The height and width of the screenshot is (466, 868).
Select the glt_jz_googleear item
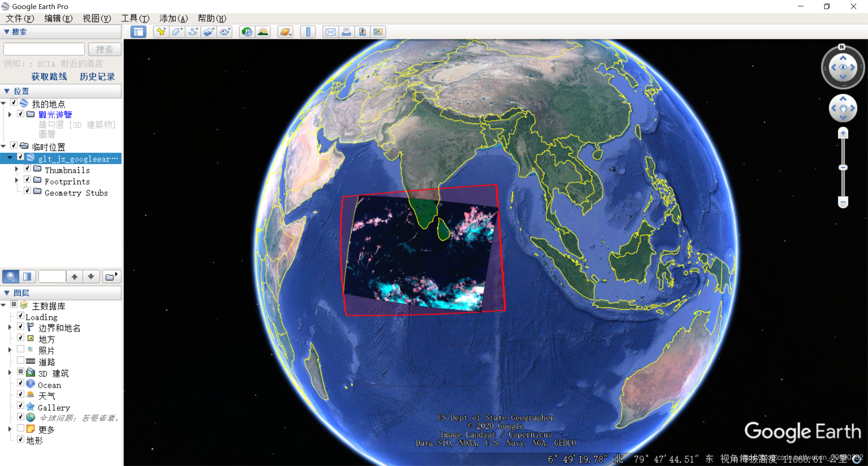78,159
